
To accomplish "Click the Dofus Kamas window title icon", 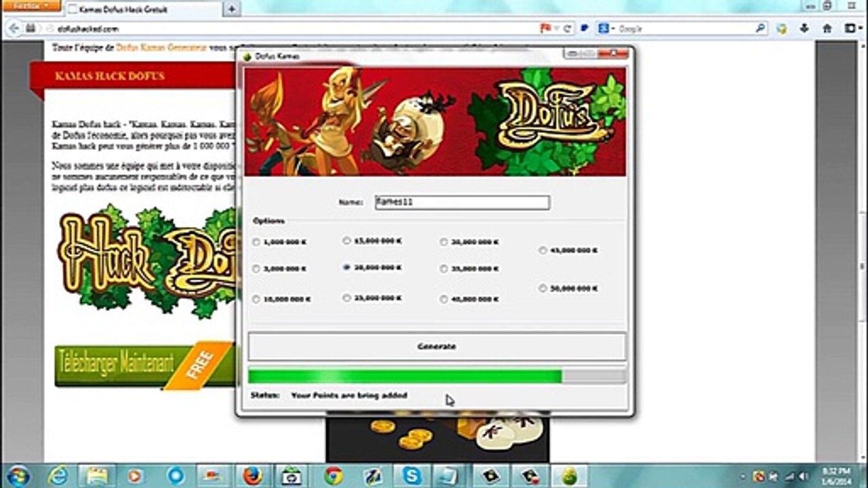I will [x=248, y=57].
